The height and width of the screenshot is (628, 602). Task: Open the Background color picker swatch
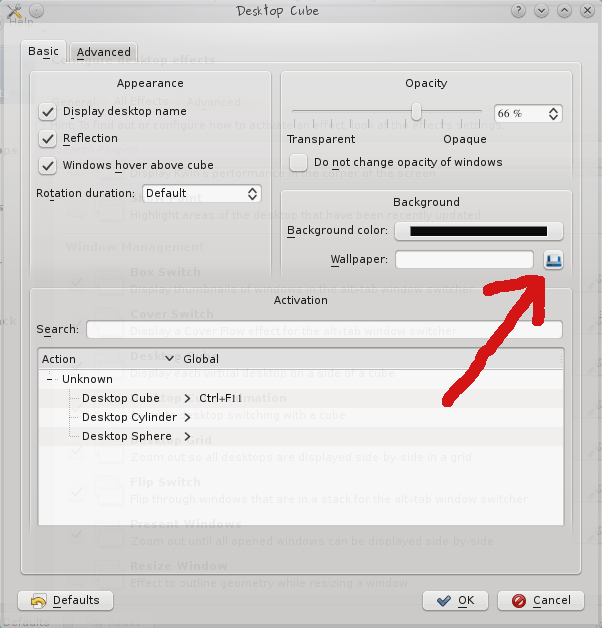tap(479, 231)
